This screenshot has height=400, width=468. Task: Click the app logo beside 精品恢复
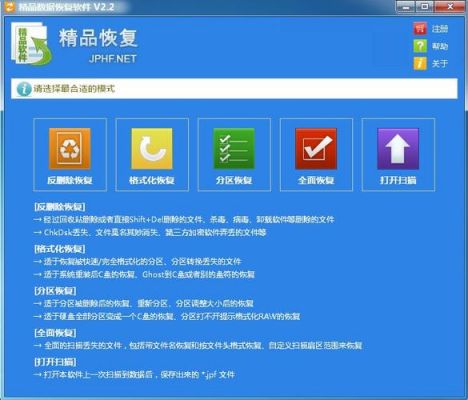point(31,43)
